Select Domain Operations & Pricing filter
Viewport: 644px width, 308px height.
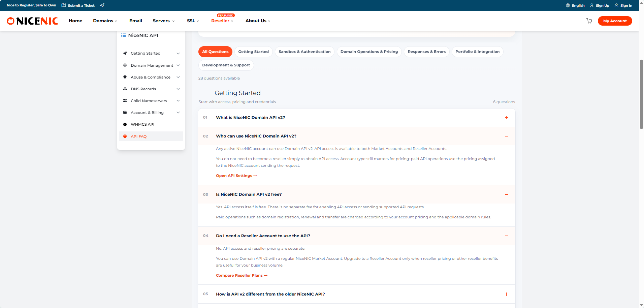point(369,52)
